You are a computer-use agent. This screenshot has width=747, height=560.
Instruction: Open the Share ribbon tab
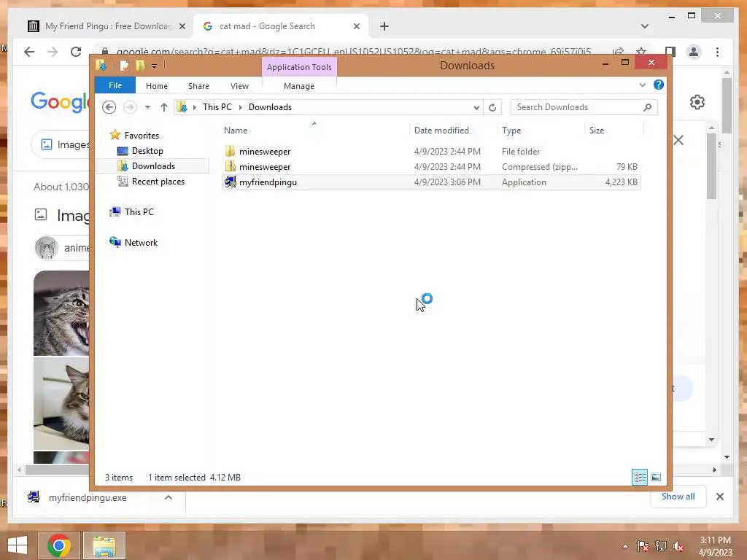[198, 86]
